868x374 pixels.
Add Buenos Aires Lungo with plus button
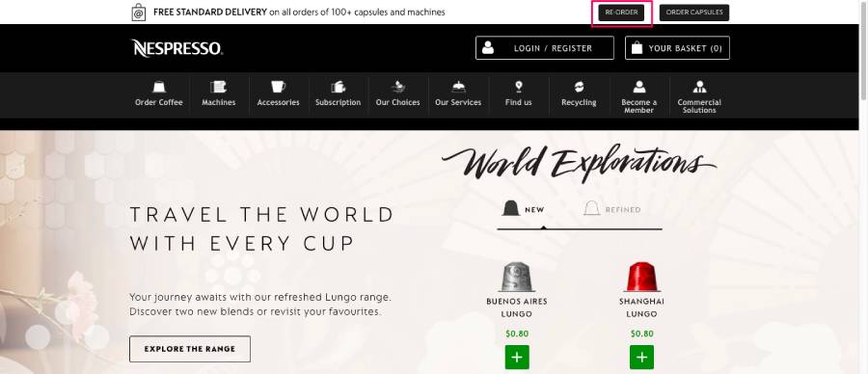517,358
